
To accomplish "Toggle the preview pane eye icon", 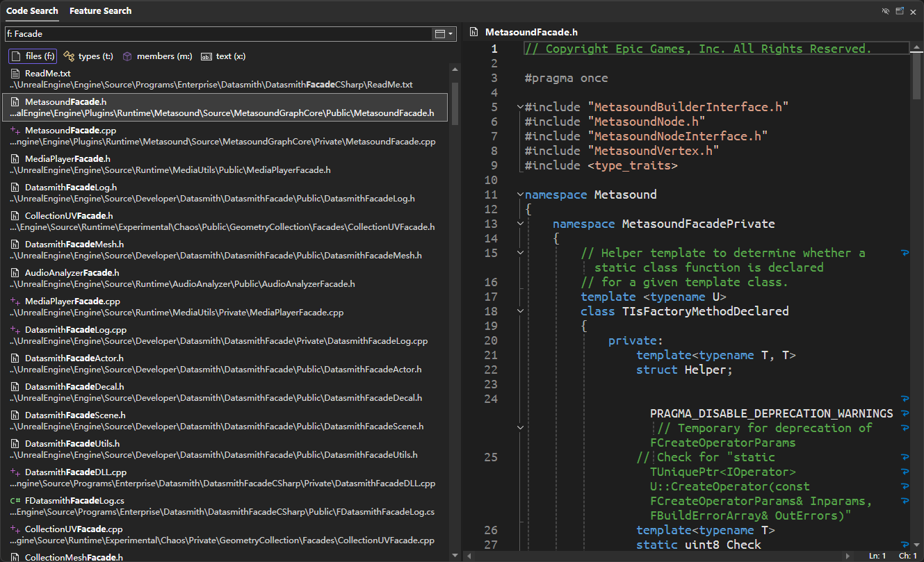I will tap(885, 11).
